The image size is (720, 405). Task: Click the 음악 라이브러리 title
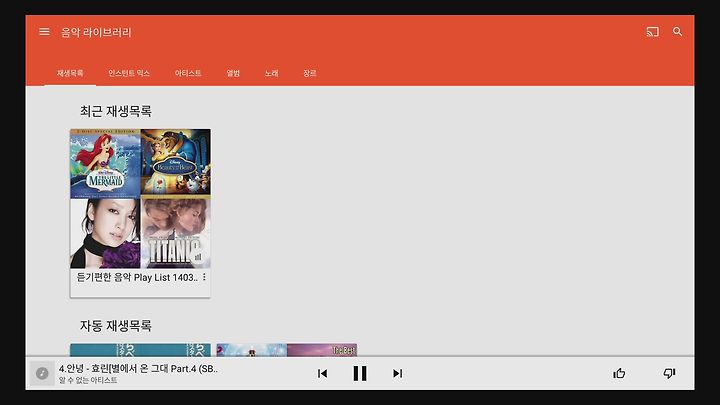click(96, 32)
